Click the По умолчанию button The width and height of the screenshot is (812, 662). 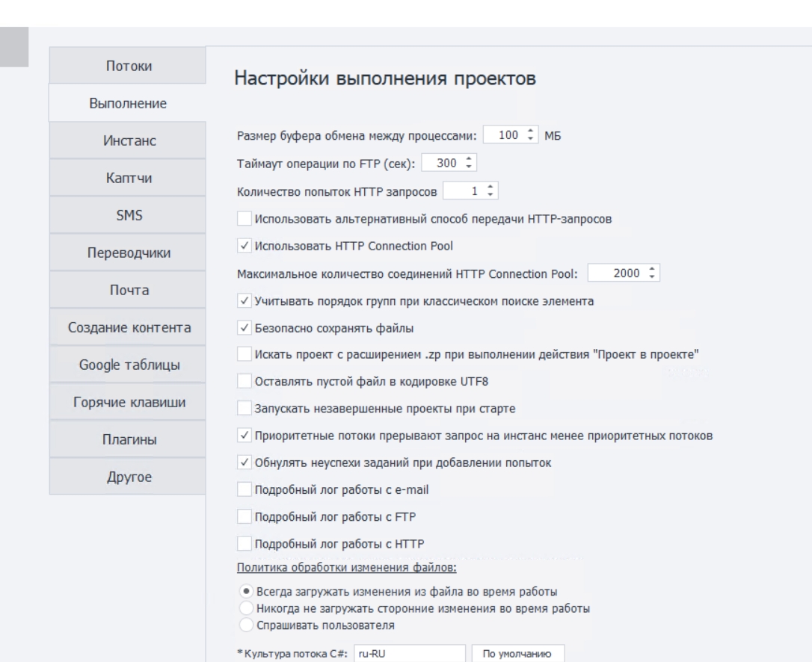pos(517,654)
